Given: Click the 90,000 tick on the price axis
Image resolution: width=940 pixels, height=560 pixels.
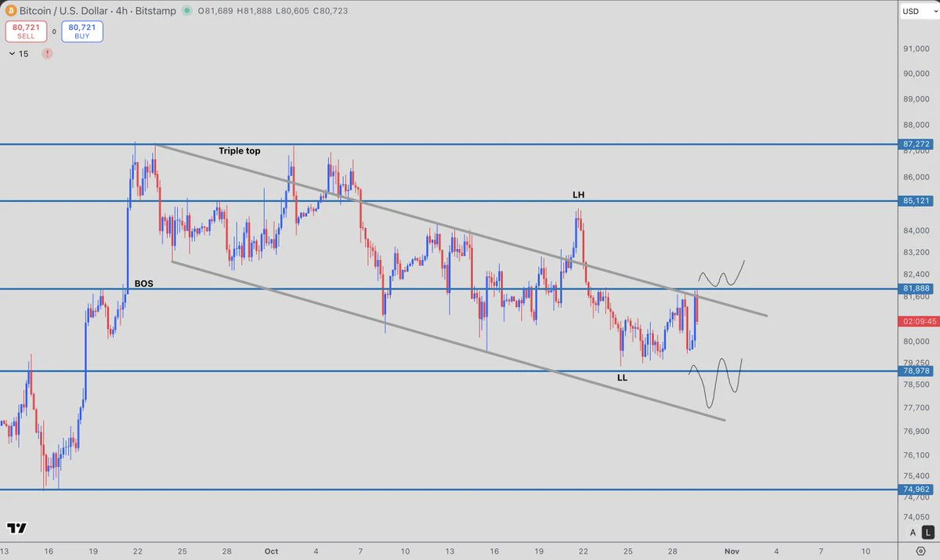Looking at the screenshot, I should pos(916,74).
